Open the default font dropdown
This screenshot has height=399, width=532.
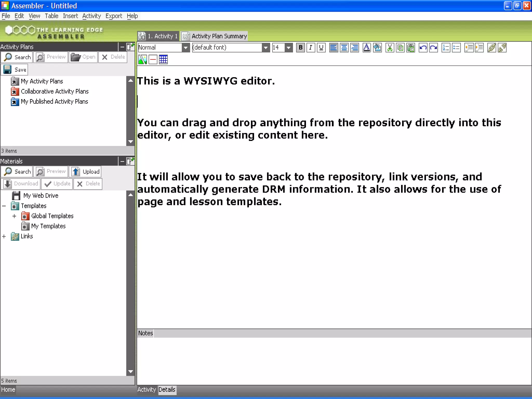pos(265,48)
